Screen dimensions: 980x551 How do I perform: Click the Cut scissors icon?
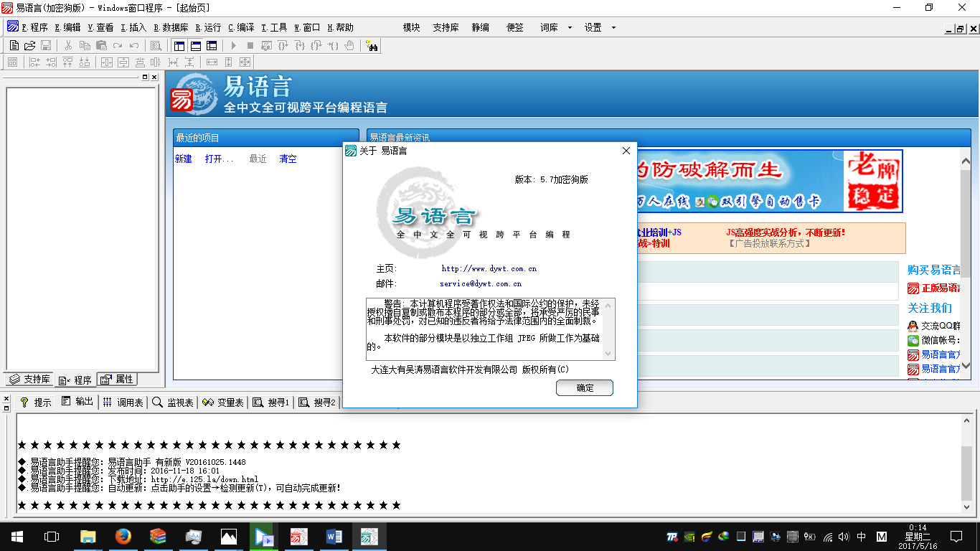(67, 45)
